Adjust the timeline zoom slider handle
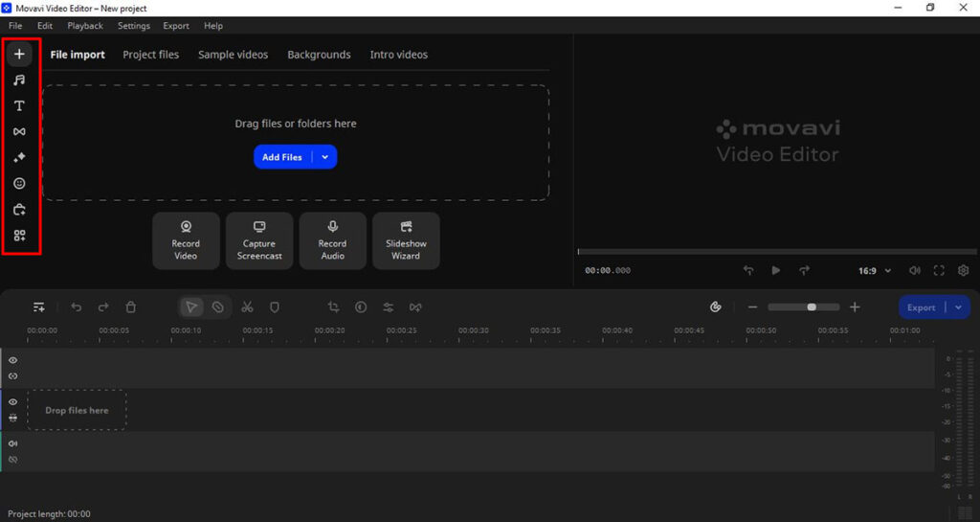The image size is (980, 522). [812, 306]
